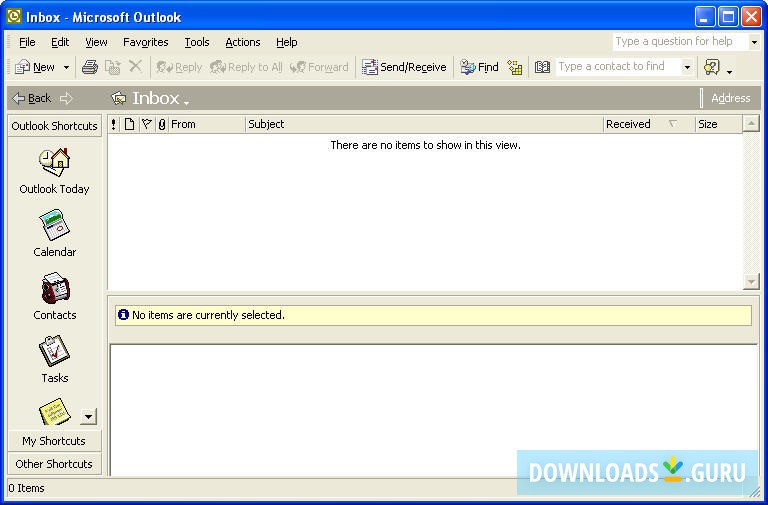This screenshot has width=768, height=505.
Task: Open the Help menu
Action: (287, 42)
